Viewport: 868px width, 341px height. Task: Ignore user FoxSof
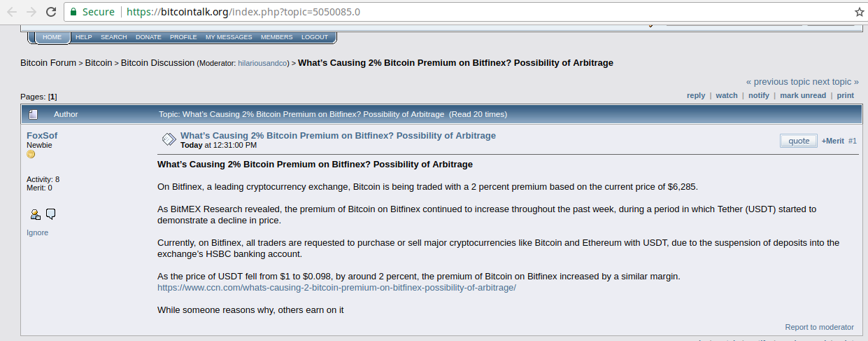(37, 232)
